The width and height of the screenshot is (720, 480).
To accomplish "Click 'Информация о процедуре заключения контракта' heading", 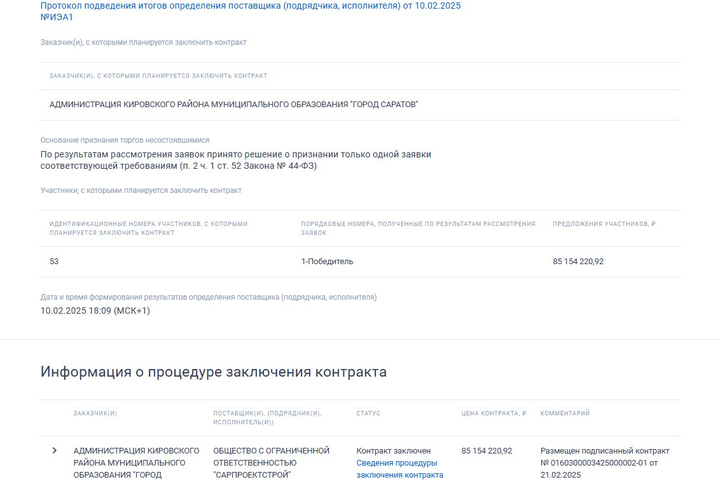I will (x=213, y=372).
